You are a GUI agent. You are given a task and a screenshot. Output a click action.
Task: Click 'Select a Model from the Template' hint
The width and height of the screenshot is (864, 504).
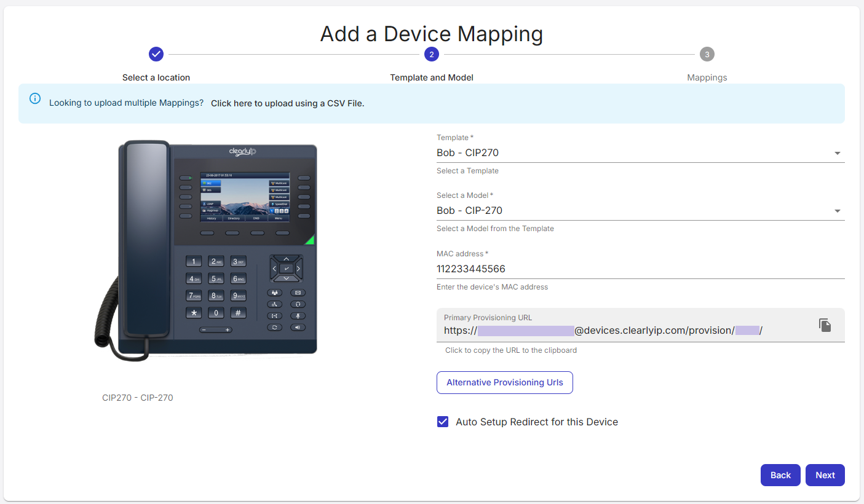tap(495, 229)
